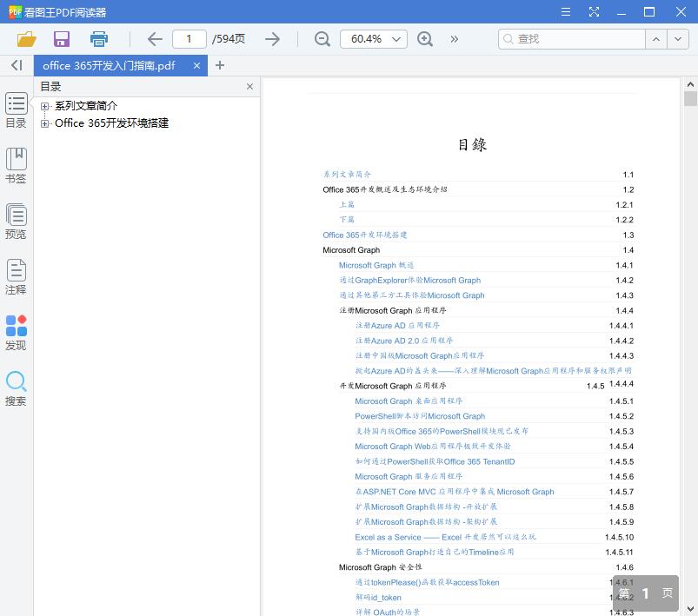Expand the 系列文章简介 tree node

point(45,106)
